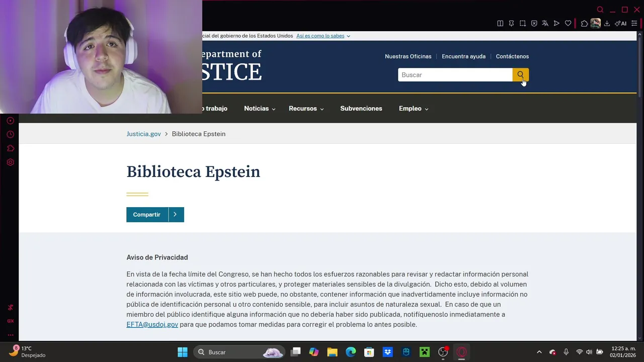Open settings gear icon in sidebar

[x=10, y=162]
